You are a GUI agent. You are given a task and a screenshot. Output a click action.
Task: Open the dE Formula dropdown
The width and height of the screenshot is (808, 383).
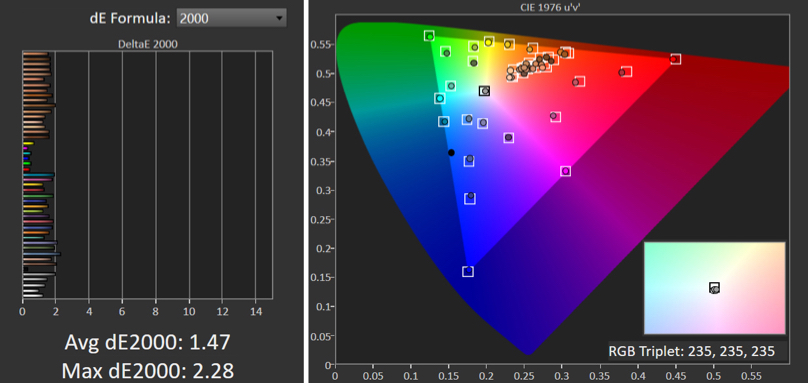tap(231, 18)
